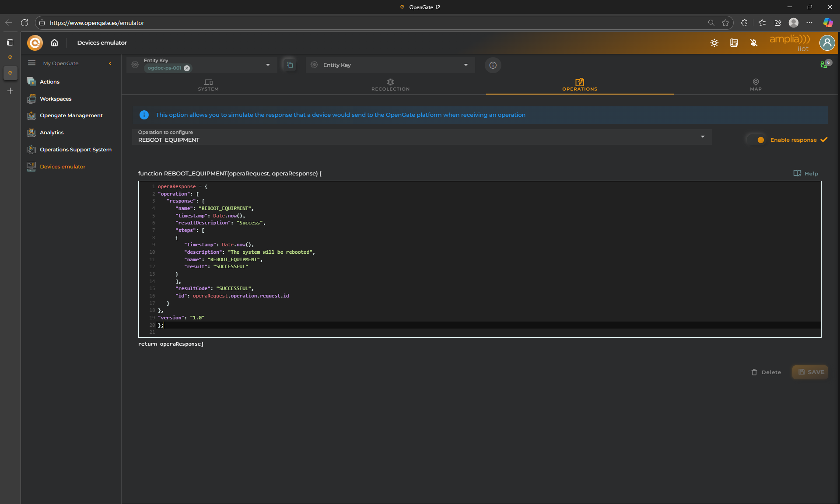Collapse the sidebar with the orange chevron
The image size is (840, 504).
110,63
